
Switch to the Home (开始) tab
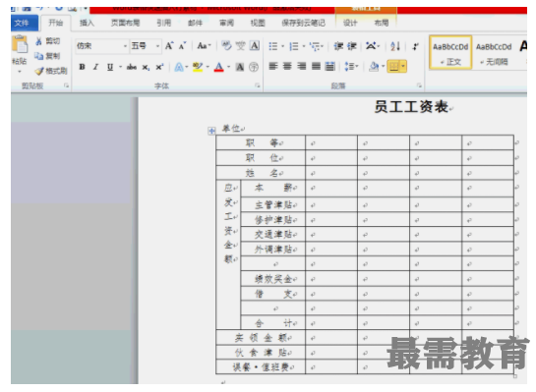(56, 23)
